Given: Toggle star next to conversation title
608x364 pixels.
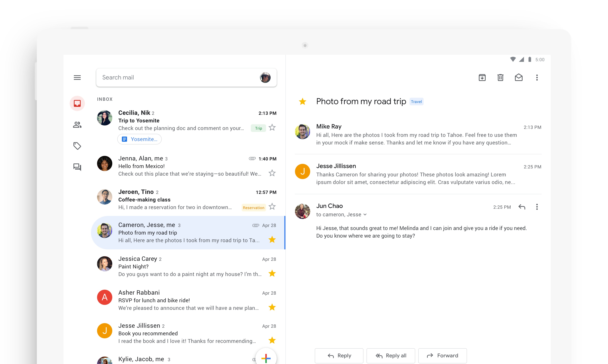Looking at the screenshot, I should (302, 101).
